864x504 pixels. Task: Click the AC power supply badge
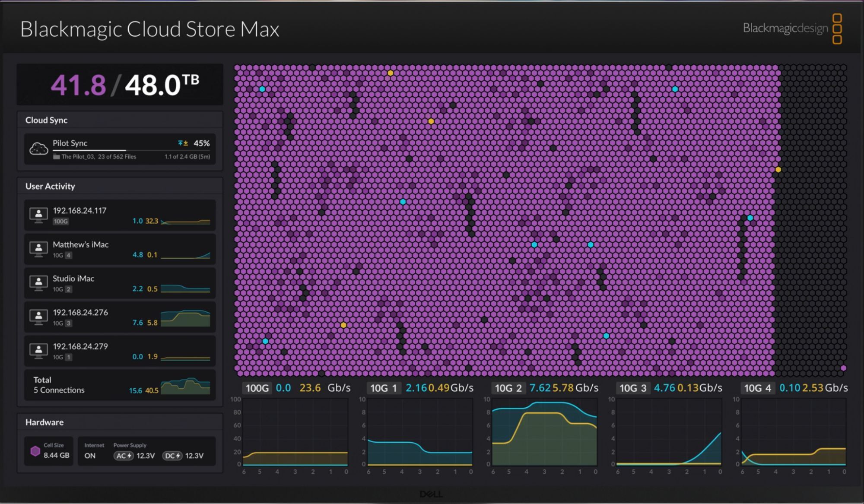coord(124,456)
